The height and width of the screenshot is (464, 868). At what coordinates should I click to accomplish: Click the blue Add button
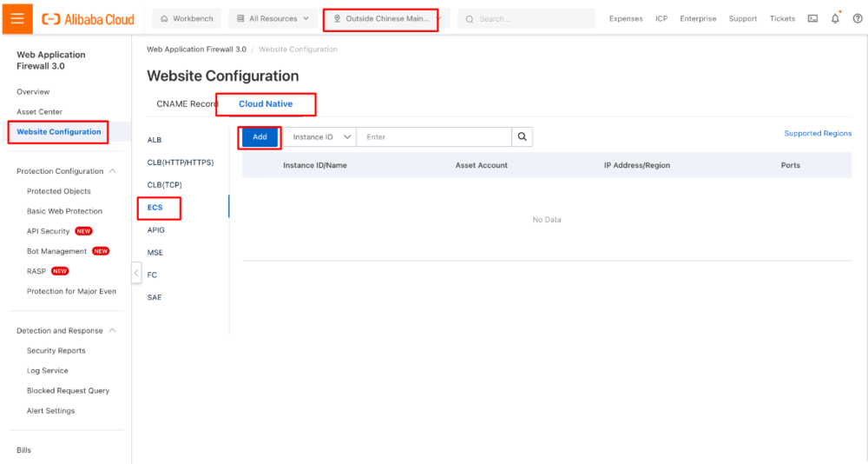(x=260, y=137)
